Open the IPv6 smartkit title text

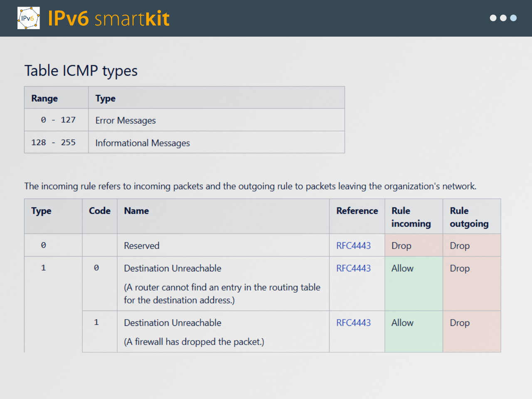pos(108,19)
